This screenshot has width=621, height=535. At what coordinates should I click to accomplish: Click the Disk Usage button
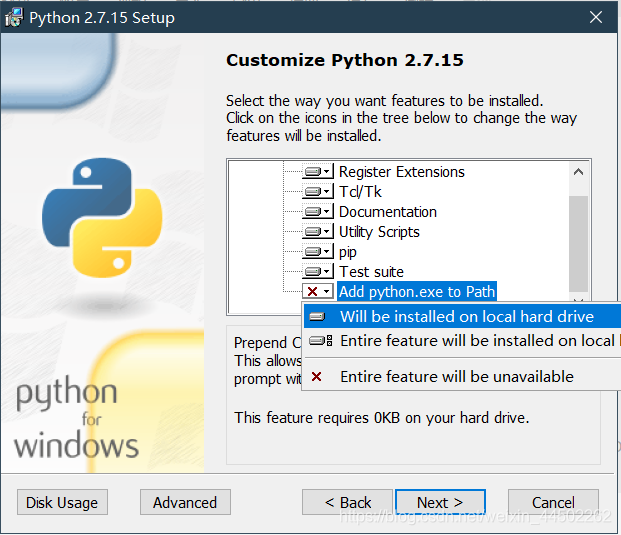[62, 502]
